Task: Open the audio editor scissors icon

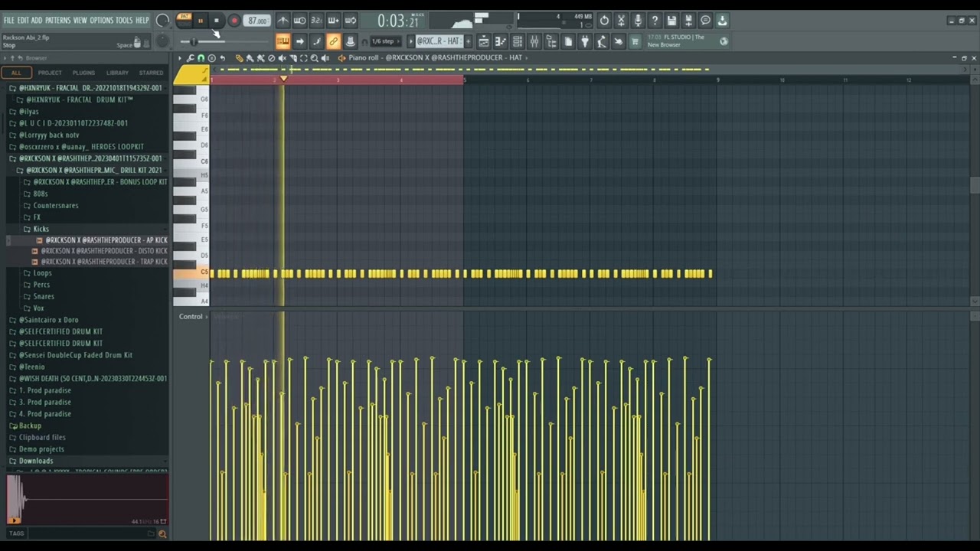Action: pyautogui.click(x=621, y=21)
